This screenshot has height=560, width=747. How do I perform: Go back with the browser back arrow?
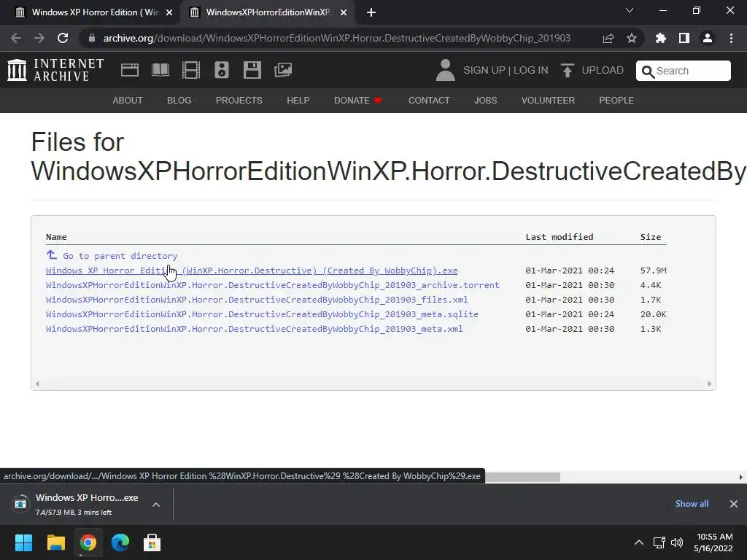16,38
